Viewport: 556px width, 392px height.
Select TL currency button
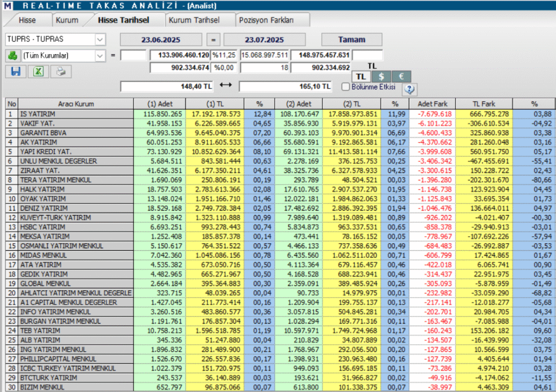tap(361, 77)
